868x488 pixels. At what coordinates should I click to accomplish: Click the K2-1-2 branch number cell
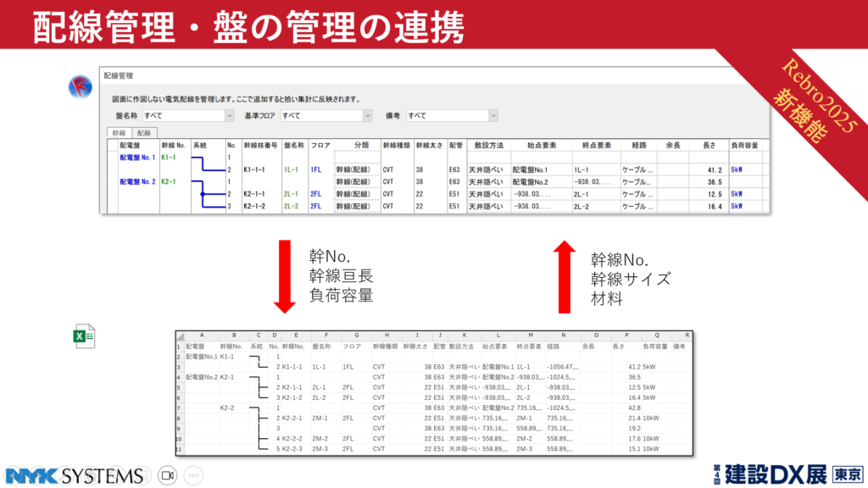(258, 206)
